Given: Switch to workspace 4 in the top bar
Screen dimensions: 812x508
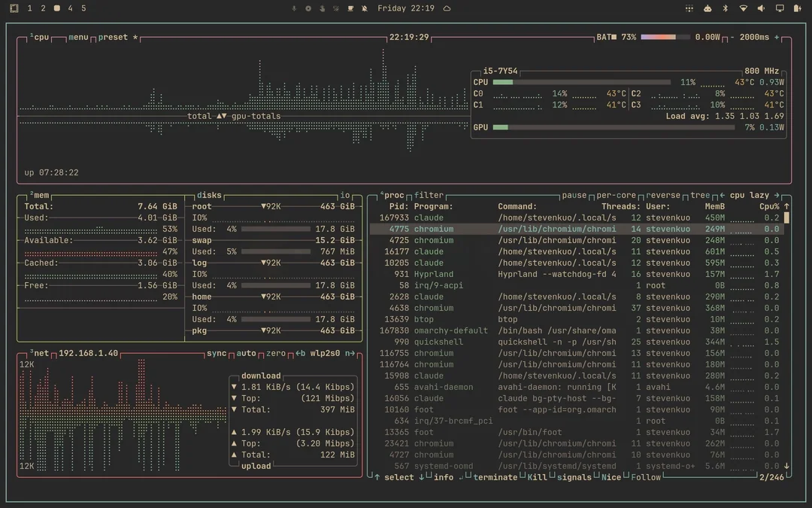Looking at the screenshot, I should click(71, 8).
